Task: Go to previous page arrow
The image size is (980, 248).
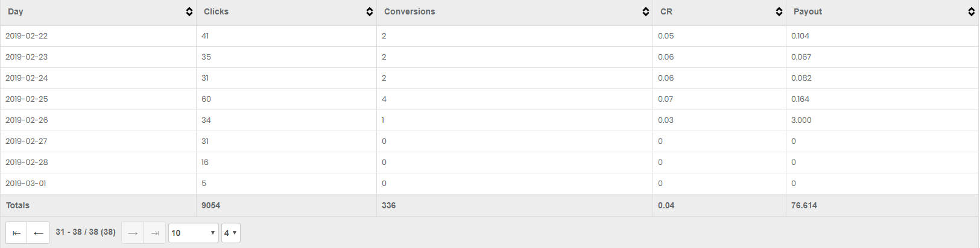Action: (39, 233)
